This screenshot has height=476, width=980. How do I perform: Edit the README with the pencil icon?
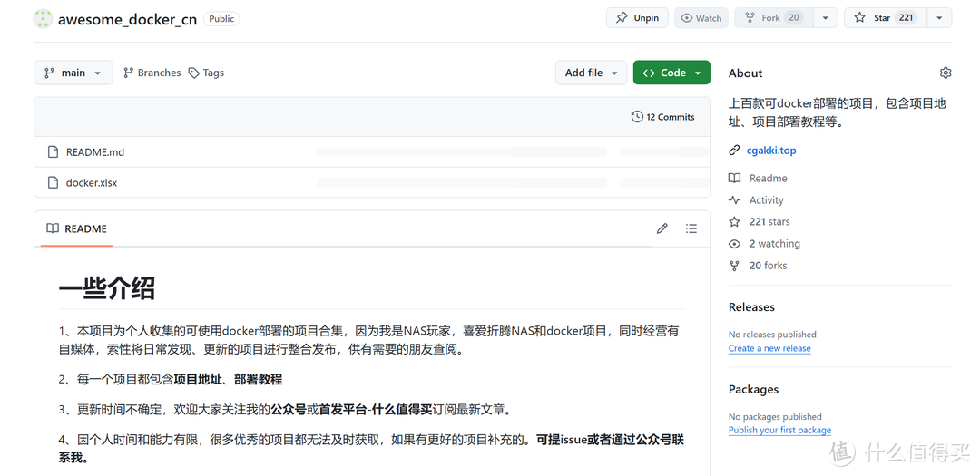(x=661, y=228)
